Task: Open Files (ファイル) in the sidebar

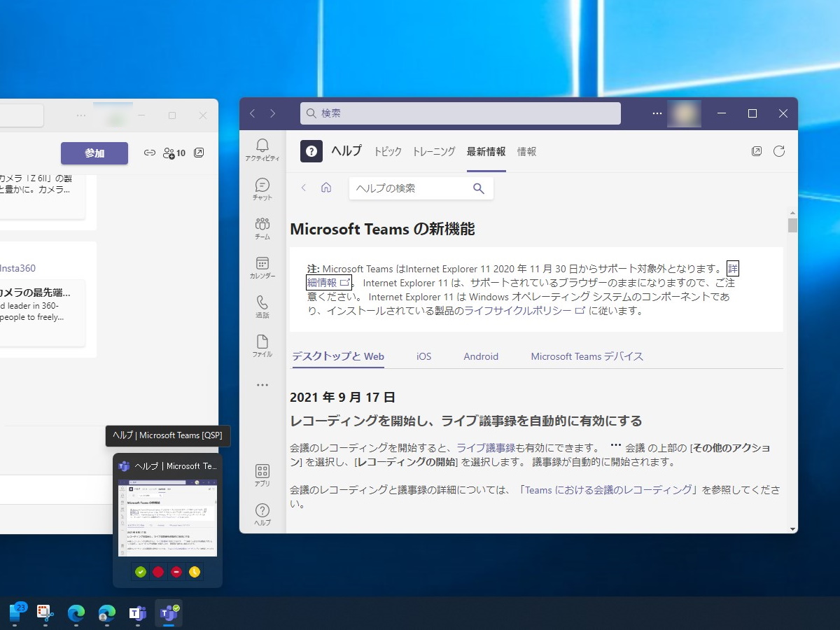Action: click(261, 345)
